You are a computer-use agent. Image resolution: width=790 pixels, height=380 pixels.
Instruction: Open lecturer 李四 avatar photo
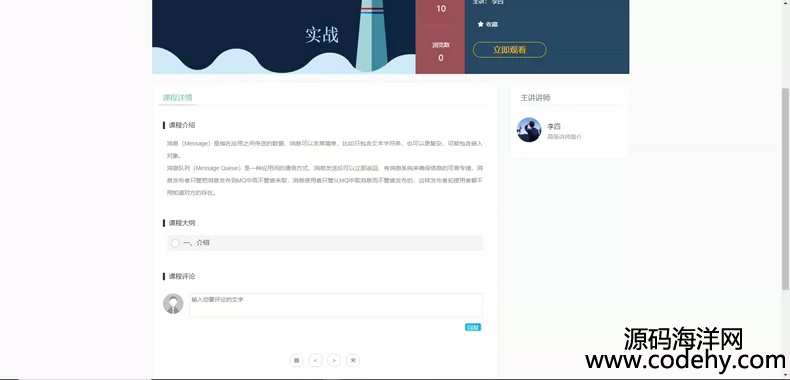pyautogui.click(x=529, y=130)
